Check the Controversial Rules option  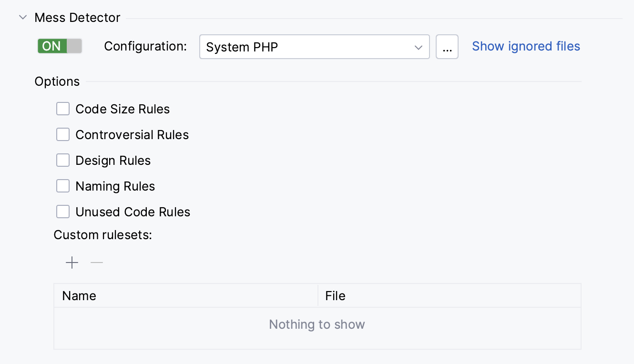[62, 134]
